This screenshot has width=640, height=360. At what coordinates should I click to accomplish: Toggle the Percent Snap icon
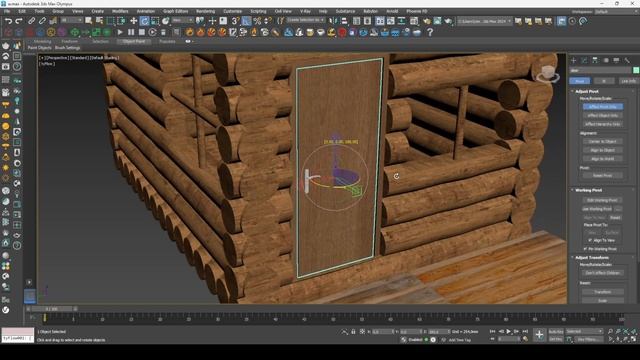coord(257,20)
